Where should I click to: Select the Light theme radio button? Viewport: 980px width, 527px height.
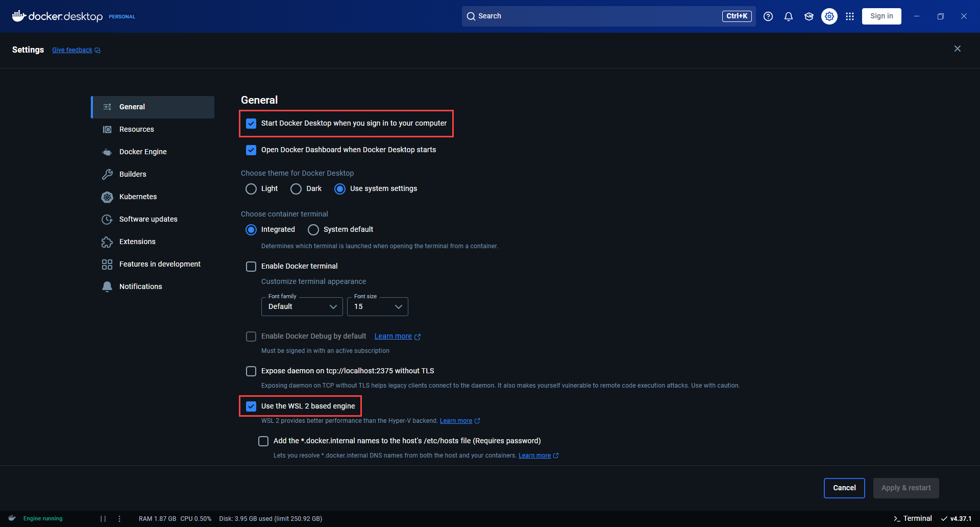251,189
